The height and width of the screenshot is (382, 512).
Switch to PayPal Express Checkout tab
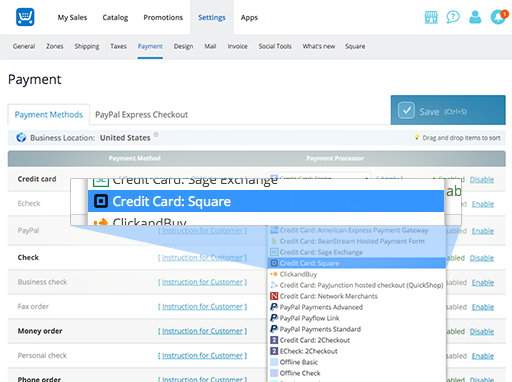pos(141,115)
